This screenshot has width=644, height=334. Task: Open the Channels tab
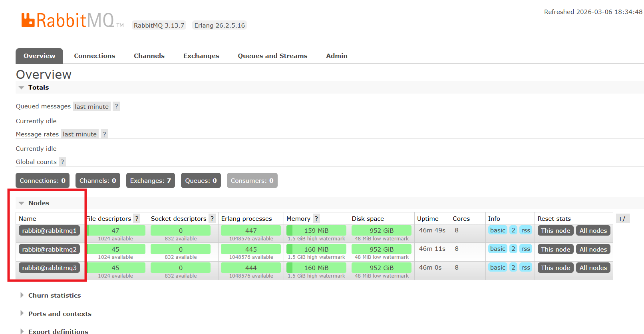[x=149, y=56]
